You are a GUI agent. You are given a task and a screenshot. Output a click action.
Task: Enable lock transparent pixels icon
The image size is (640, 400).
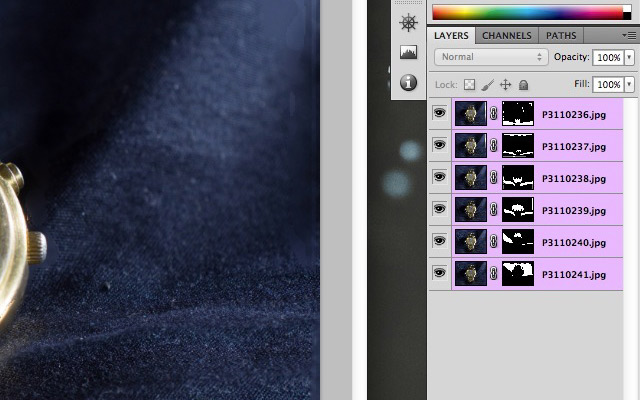[x=469, y=84]
